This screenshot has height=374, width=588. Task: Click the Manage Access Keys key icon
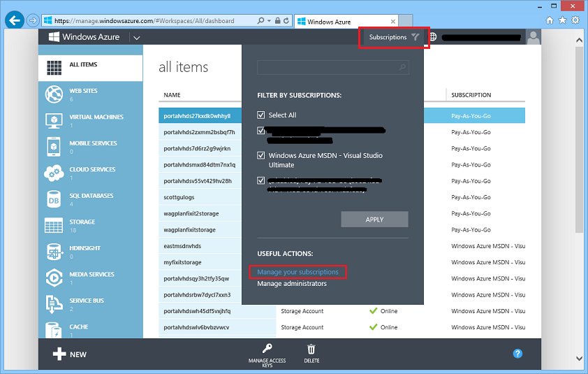[x=267, y=348]
